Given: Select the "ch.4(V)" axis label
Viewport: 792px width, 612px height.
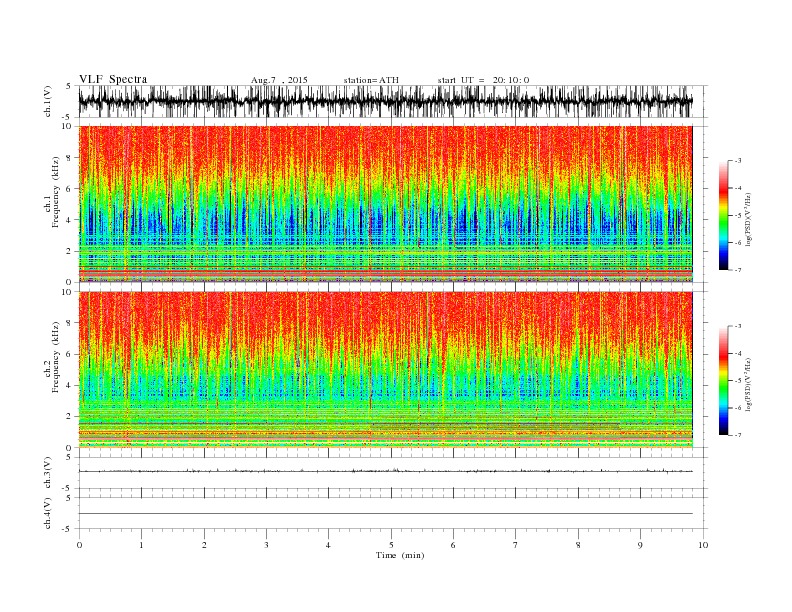Looking at the screenshot, I should 48,513.
